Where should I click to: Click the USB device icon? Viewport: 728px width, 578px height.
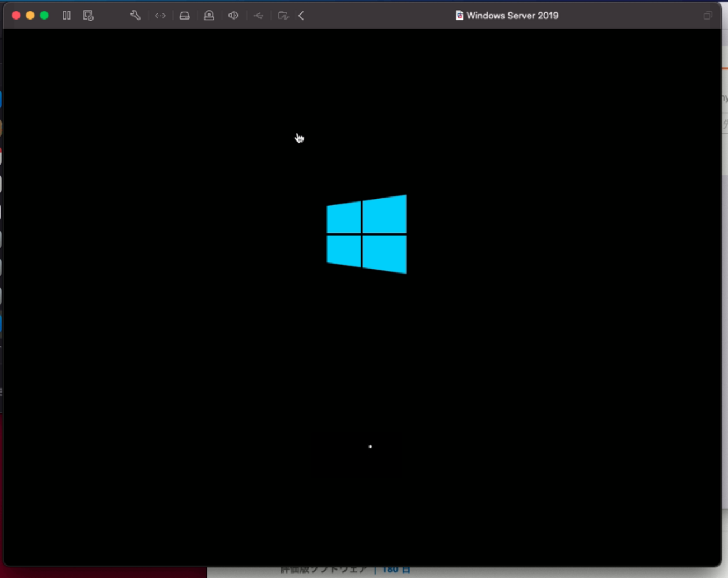coord(258,16)
